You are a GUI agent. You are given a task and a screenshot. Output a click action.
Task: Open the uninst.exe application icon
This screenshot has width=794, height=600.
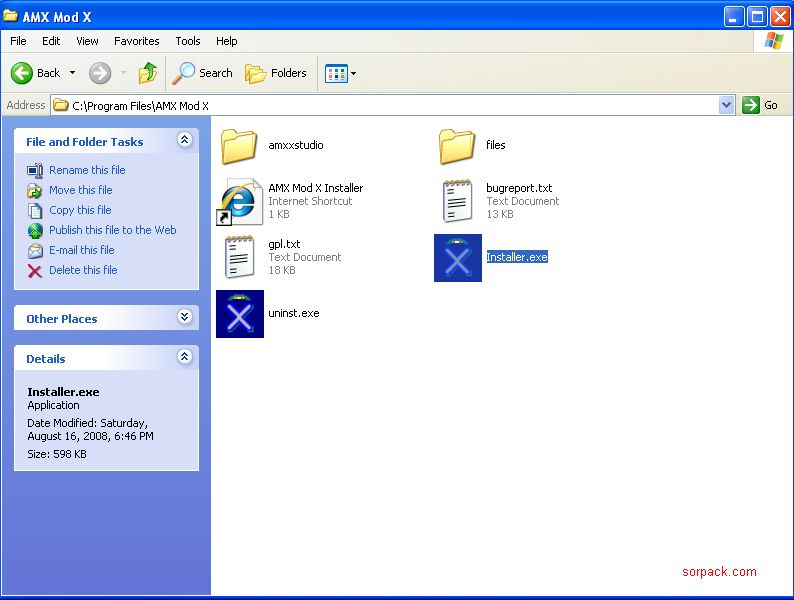click(240, 314)
